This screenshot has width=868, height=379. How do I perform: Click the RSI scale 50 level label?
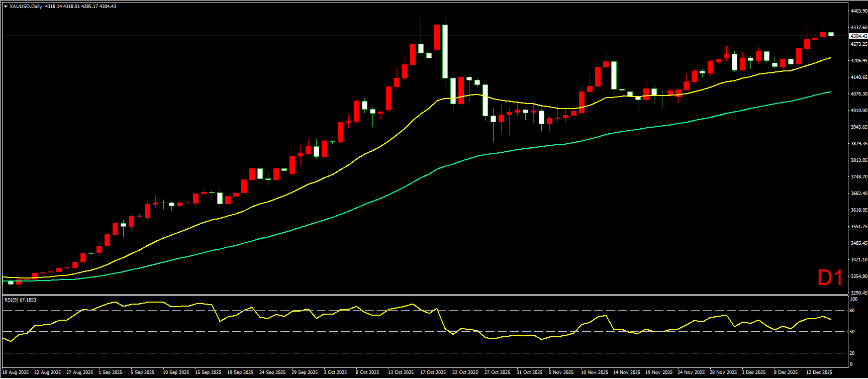click(x=852, y=332)
